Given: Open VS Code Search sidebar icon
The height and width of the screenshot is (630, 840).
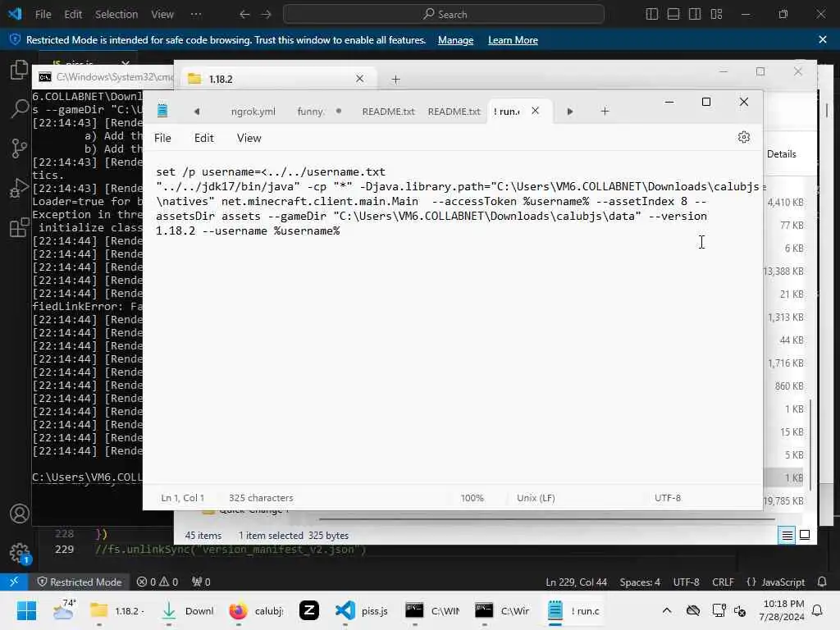Looking at the screenshot, I should pos(19,109).
